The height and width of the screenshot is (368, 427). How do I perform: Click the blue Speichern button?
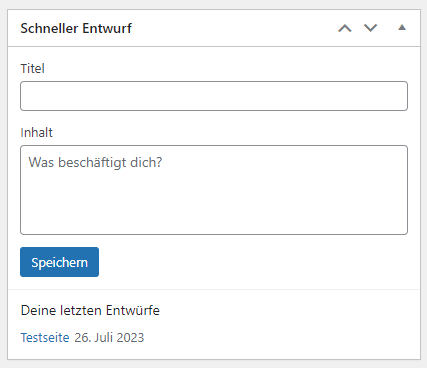click(x=59, y=262)
